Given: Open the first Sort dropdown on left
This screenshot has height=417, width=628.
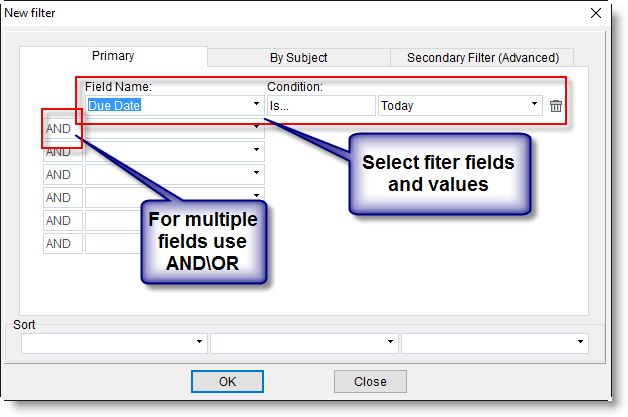Looking at the screenshot, I should pos(200,343).
